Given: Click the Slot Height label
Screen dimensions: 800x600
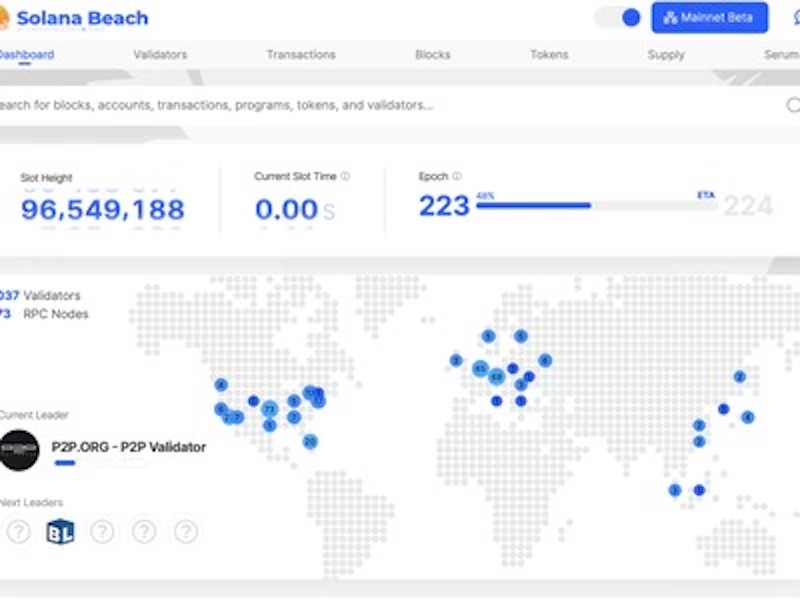Looking at the screenshot, I should coord(46,178).
